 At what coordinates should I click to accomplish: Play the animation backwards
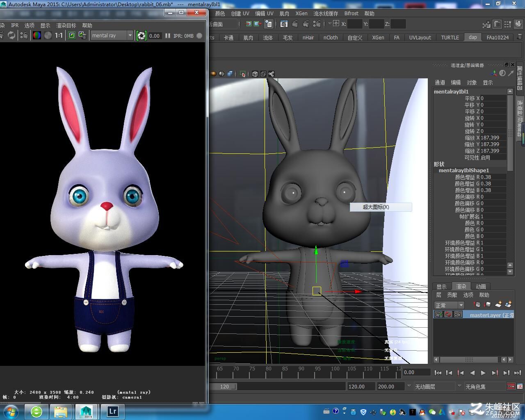472,372
